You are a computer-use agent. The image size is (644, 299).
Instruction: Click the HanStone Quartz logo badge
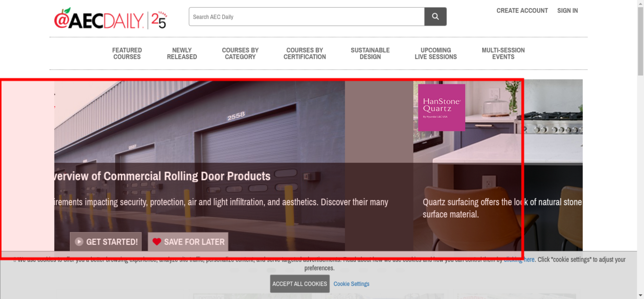coord(441,107)
